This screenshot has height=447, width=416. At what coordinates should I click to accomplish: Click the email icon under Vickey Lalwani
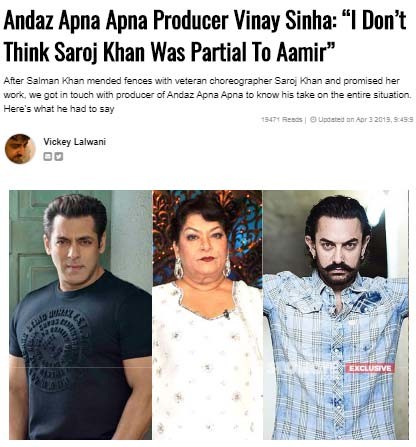(47, 156)
